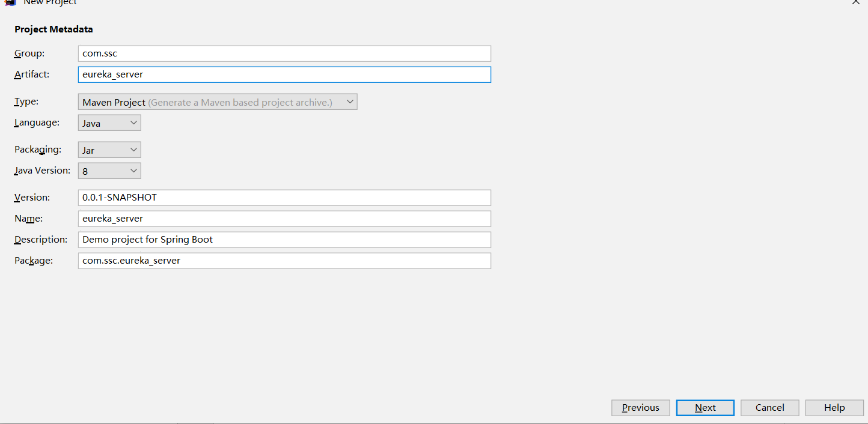Proceed with the Next button
The width and height of the screenshot is (868, 424).
pos(705,408)
